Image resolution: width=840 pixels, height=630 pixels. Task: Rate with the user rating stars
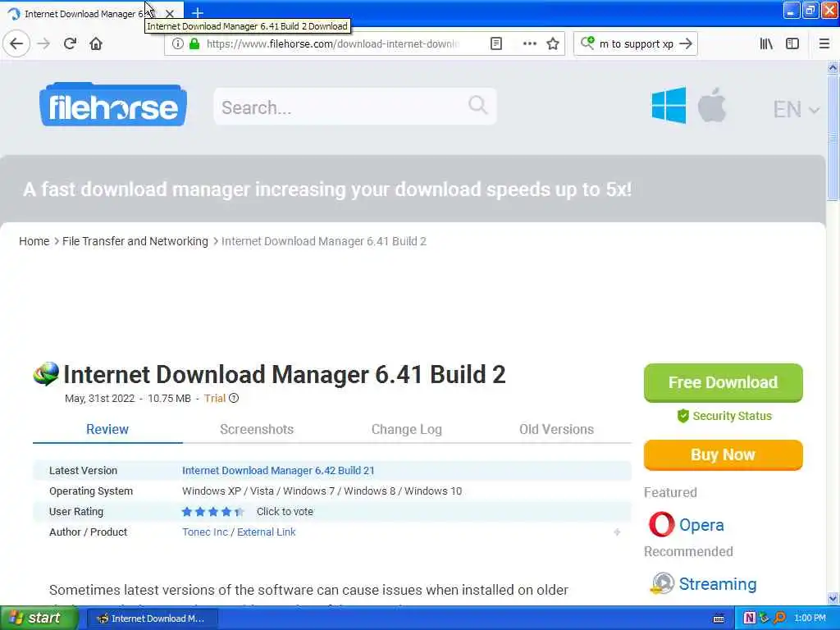(212, 512)
